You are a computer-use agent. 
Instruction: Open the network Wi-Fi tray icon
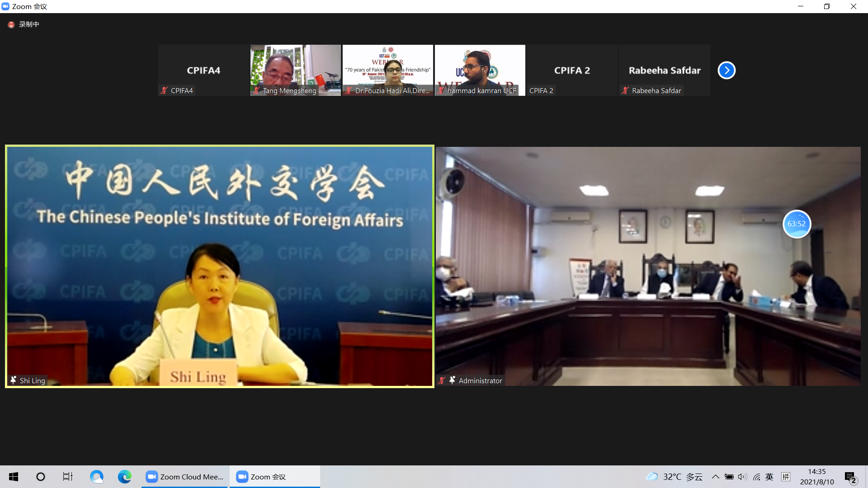coord(756,477)
